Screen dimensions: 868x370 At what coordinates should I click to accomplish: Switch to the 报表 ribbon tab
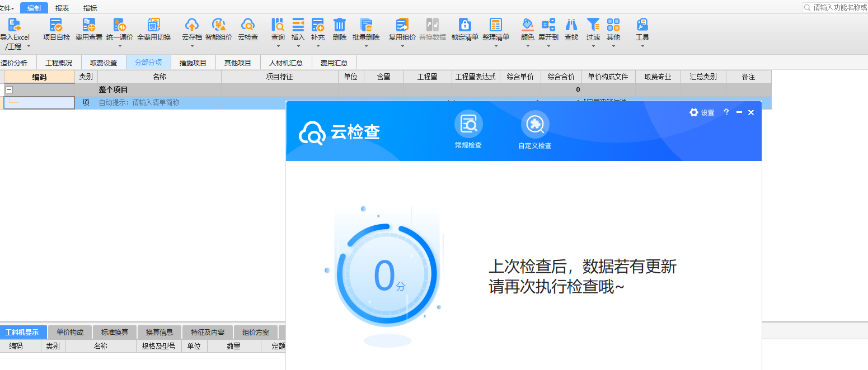tap(62, 8)
